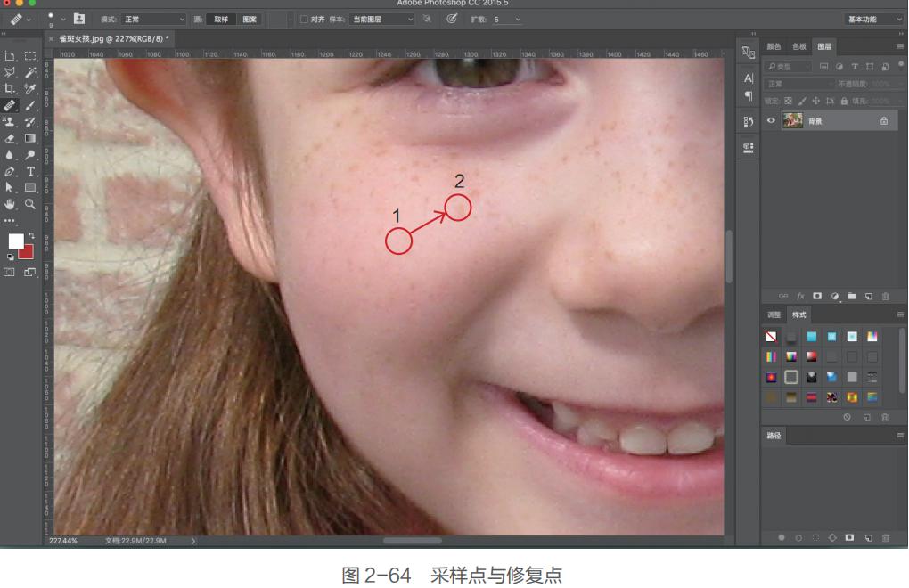Open the foreground color white swatch
Viewport: 909px width, 588px height.
pos(15,241)
